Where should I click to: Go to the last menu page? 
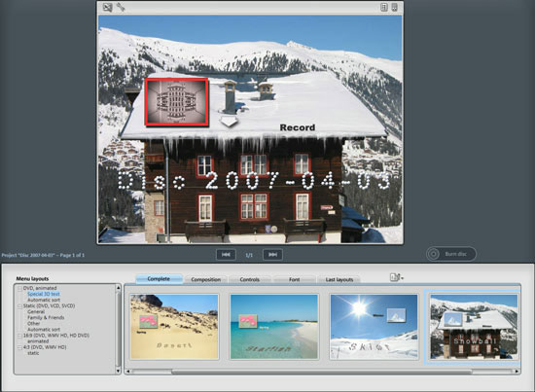272,255
